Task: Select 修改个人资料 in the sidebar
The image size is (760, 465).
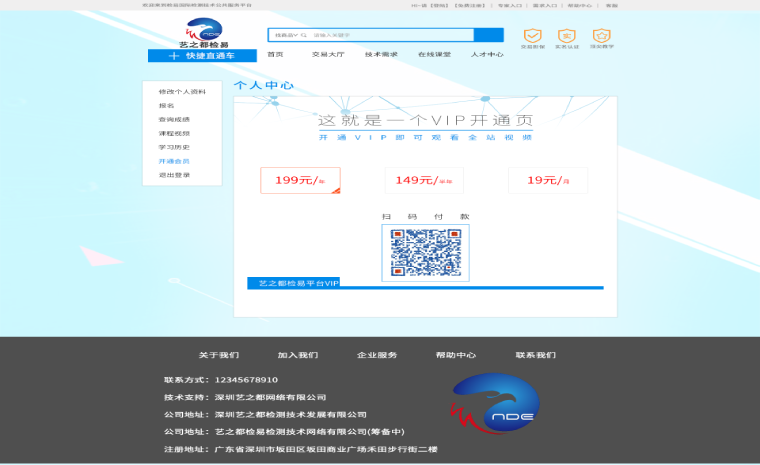Action: point(182,92)
